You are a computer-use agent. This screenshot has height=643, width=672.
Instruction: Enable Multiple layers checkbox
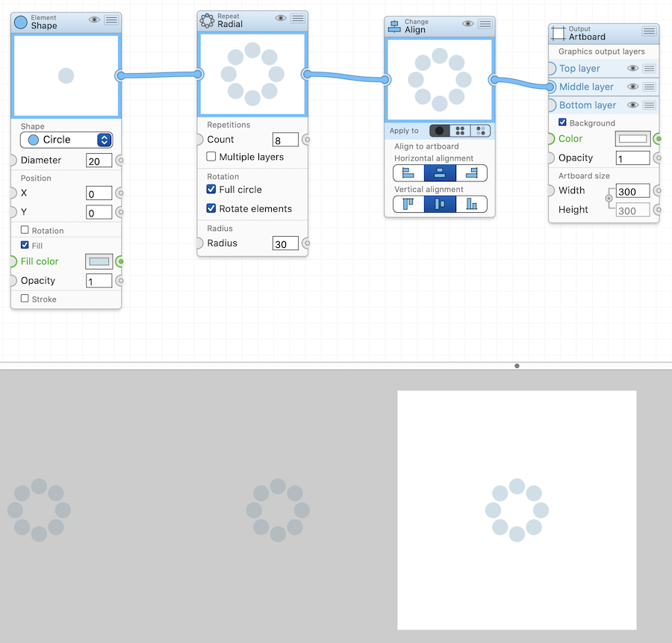pos(211,157)
